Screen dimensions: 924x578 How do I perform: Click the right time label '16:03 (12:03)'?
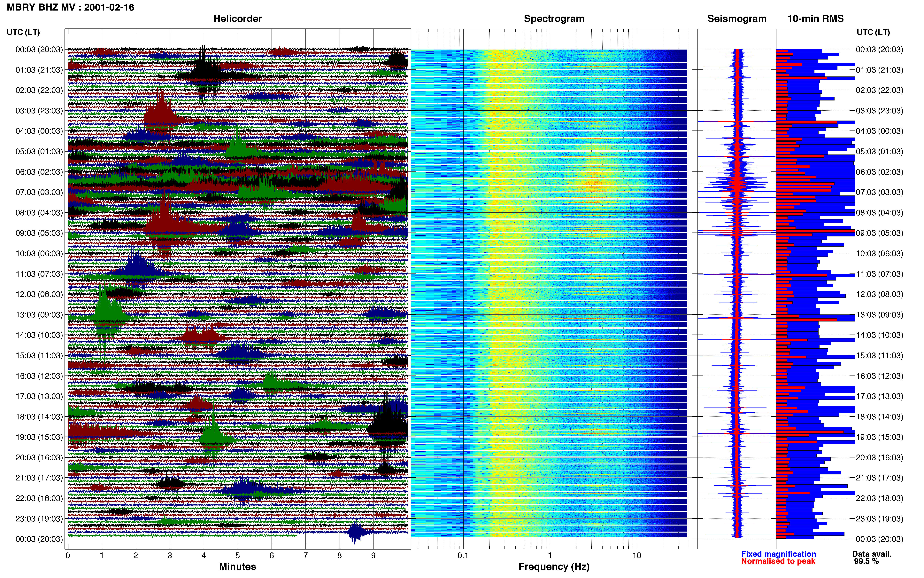pyautogui.click(x=880, y=376)
